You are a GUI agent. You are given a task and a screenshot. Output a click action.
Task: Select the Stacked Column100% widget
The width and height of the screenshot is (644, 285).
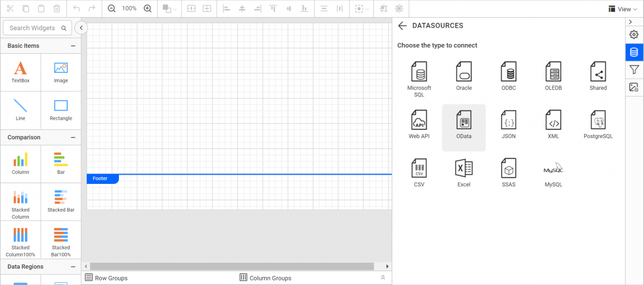(20, 240)
